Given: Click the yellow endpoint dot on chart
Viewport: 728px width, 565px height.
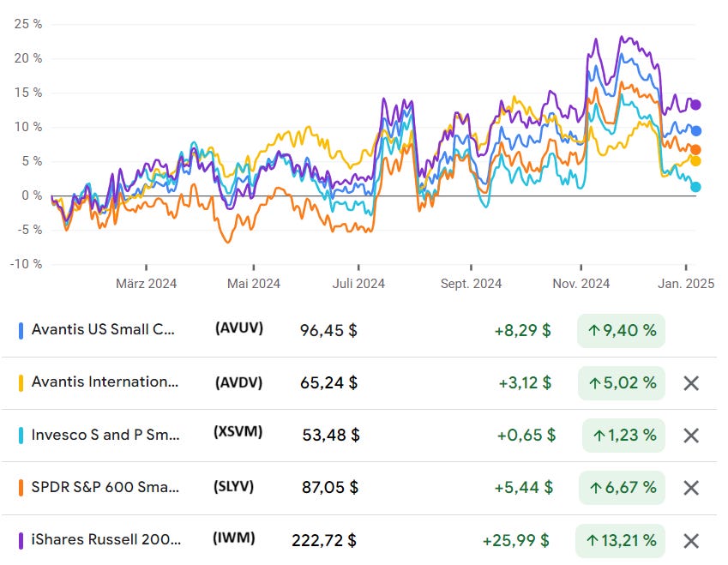Looking at the screenshot, I should coord(695,161).
